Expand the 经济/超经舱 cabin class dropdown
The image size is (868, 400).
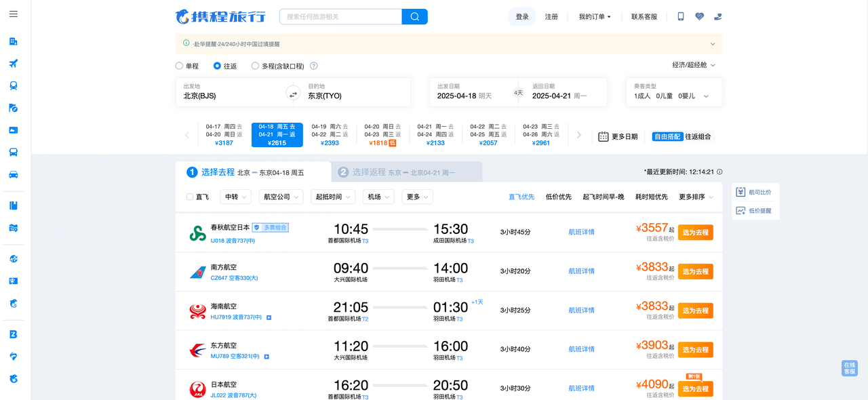pos(694,65)
